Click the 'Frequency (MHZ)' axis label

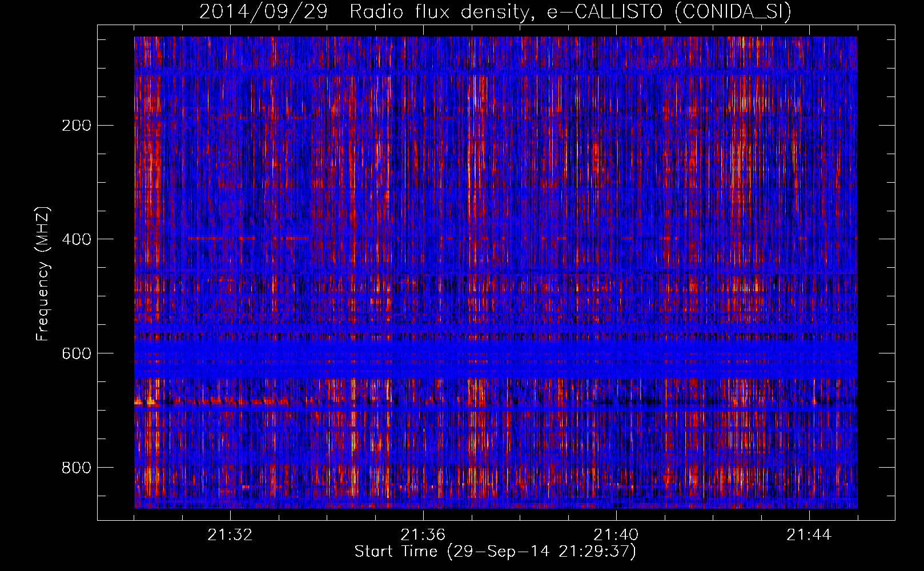(x=42, y=274)
